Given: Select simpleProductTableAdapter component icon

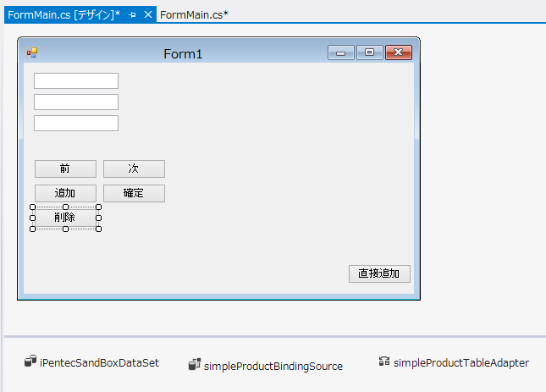Looking at the screenshot, I should (x=384, y=362).
